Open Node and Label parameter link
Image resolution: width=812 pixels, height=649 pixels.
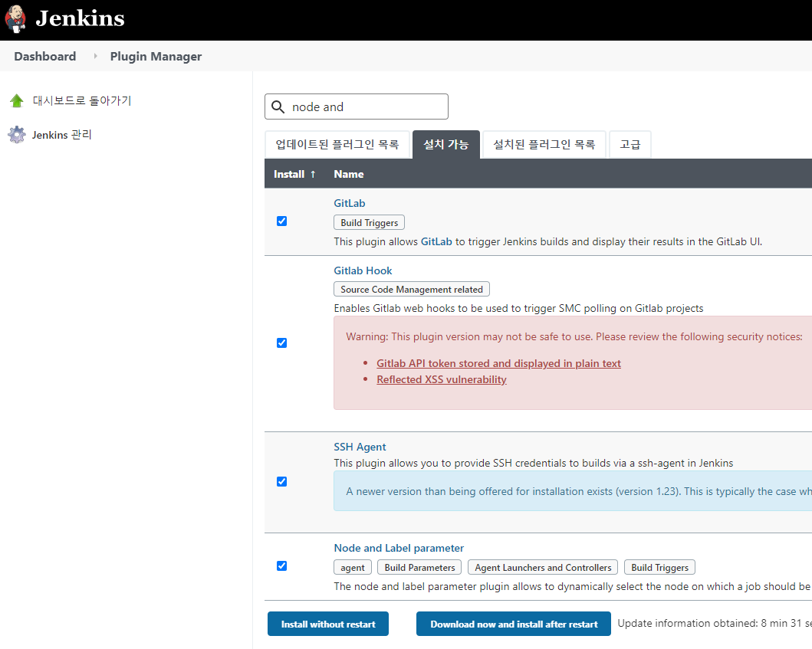[x=399, y=548]
